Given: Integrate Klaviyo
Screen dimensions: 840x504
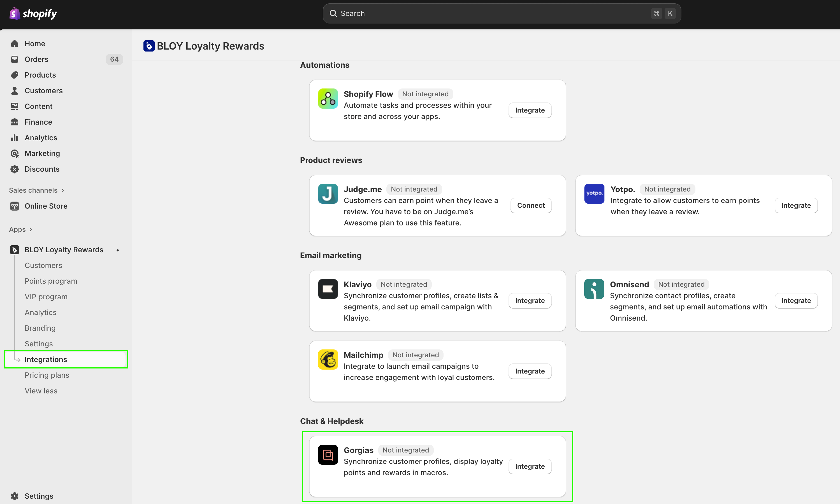Looking at the screenshot, I should [x=530, y=301].
